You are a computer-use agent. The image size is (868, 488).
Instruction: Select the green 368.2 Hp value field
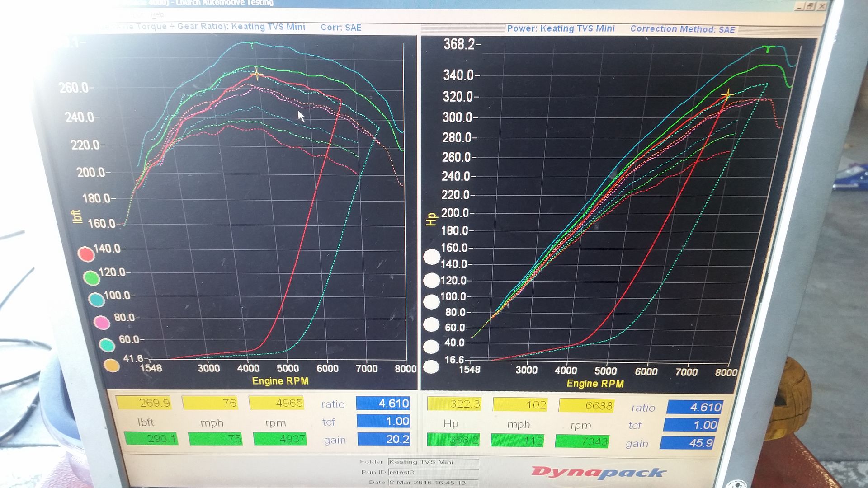[x=453, y=440]
